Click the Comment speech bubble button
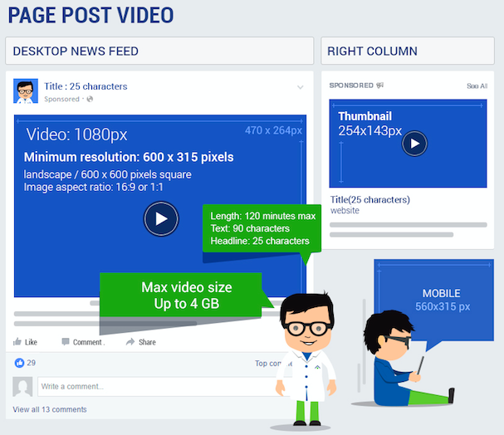 (x=83, y=342)
